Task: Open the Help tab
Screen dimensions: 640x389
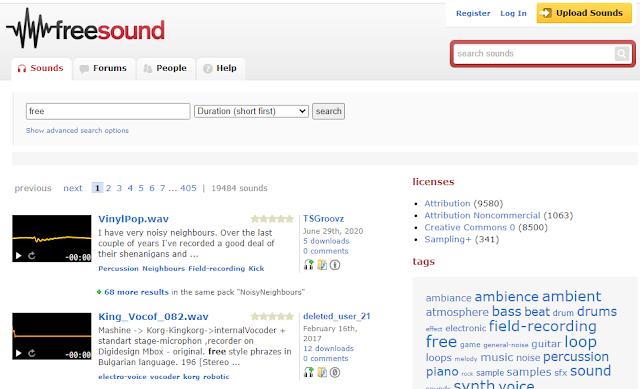Action: point(220,68)
